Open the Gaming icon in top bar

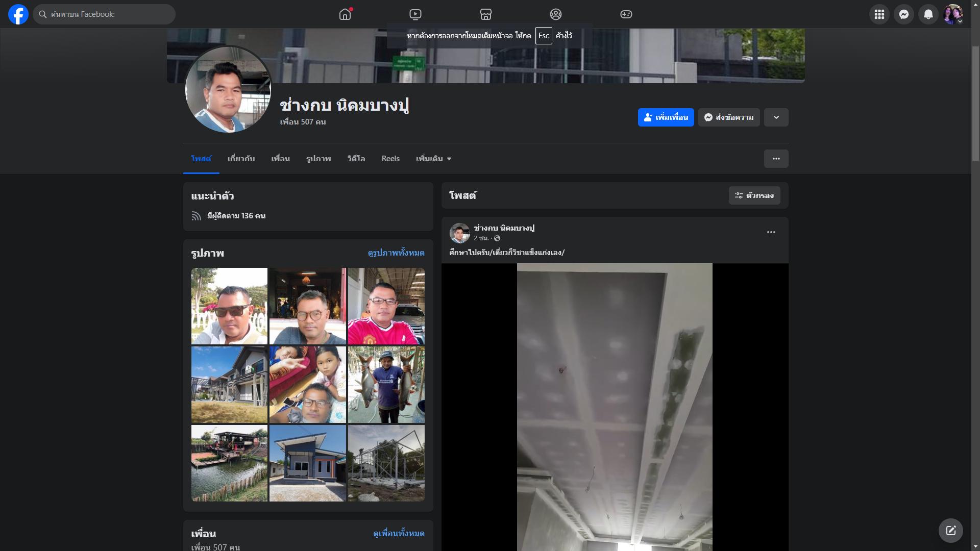coord(626,14)
